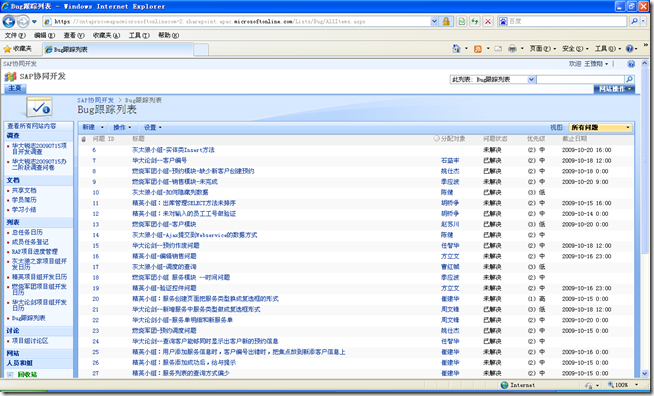Expand the 安全 command bar menu
This screenshot has width=654, height=396.
click(575, 49)
